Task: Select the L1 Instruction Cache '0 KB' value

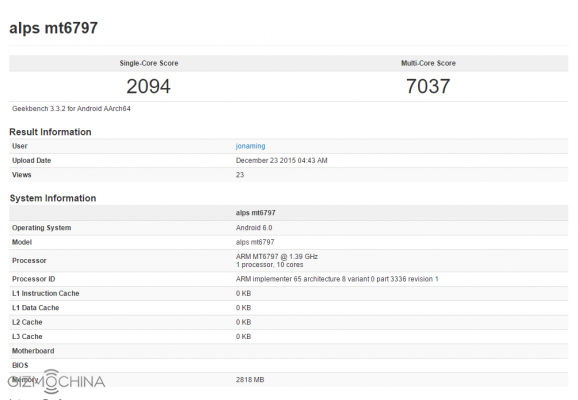Action: (243, 293)
